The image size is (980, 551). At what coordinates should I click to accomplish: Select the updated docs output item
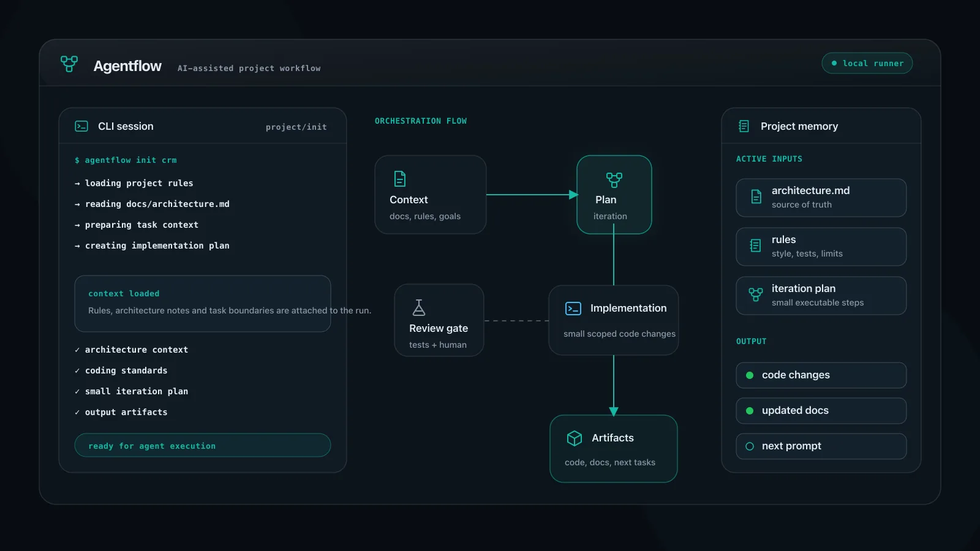(x=821, y=411)
